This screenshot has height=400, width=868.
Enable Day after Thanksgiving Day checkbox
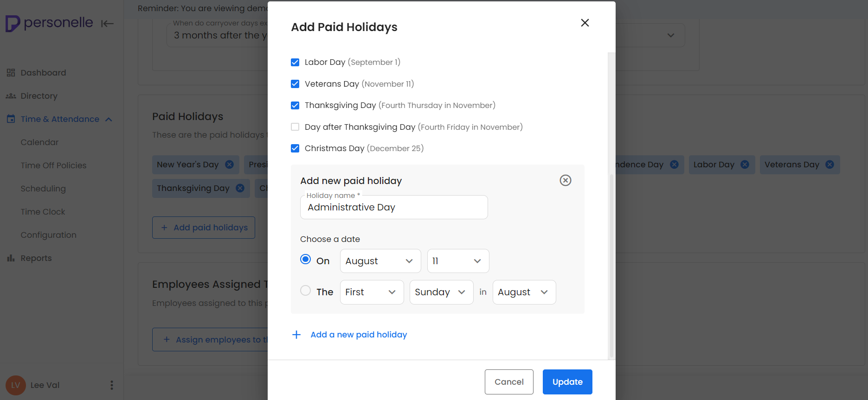tap(295, 127)
